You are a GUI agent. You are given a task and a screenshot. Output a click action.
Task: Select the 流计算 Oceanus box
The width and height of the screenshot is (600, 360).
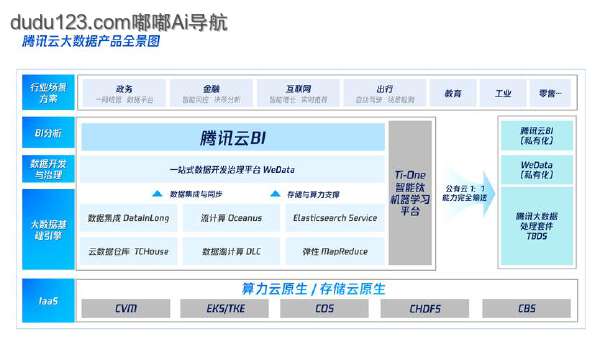point(231,218)
